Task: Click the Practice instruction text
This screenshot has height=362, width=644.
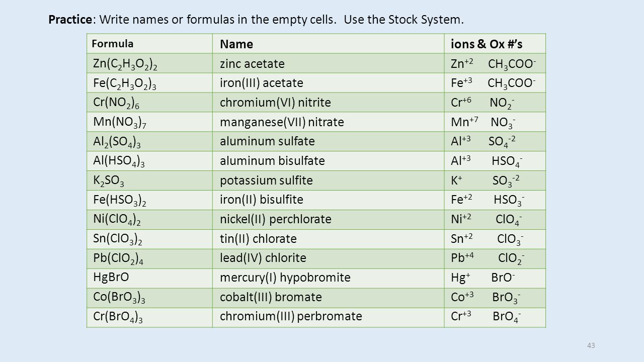Action: 256,20
